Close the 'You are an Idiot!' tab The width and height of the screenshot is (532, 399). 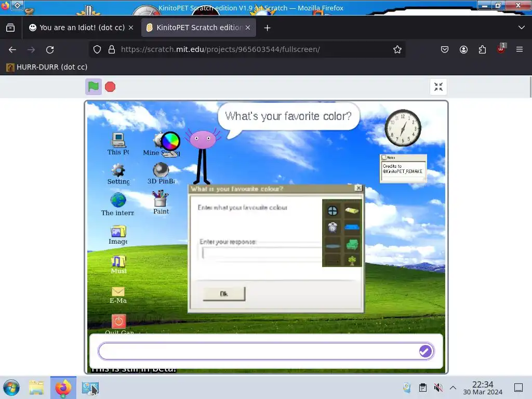pos(131,28)
